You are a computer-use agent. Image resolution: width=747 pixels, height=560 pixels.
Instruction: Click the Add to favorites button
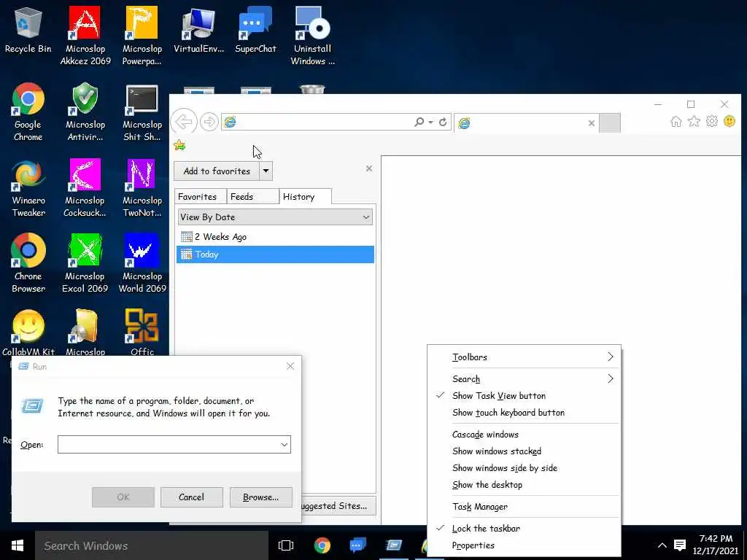[217, 171]
